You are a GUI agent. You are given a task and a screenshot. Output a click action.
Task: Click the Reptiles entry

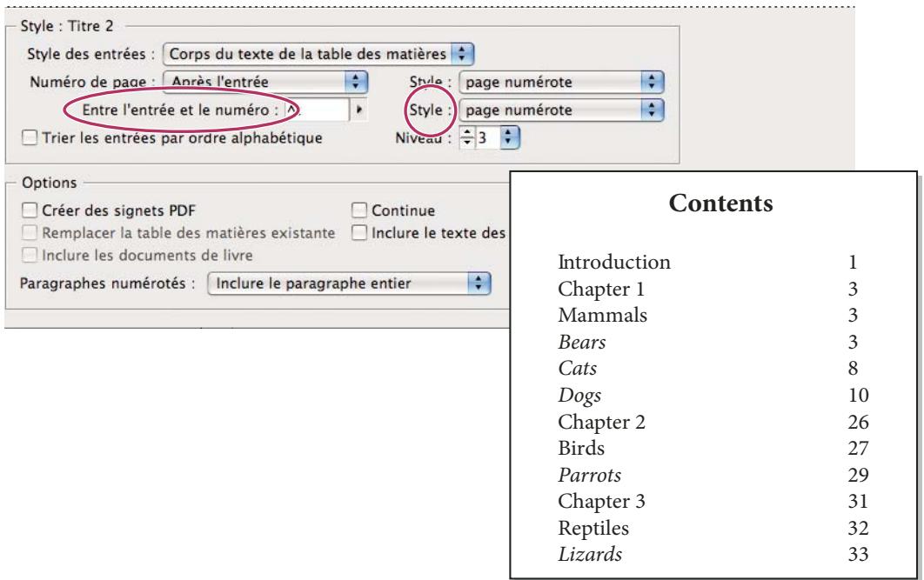(x=593, y=528)
